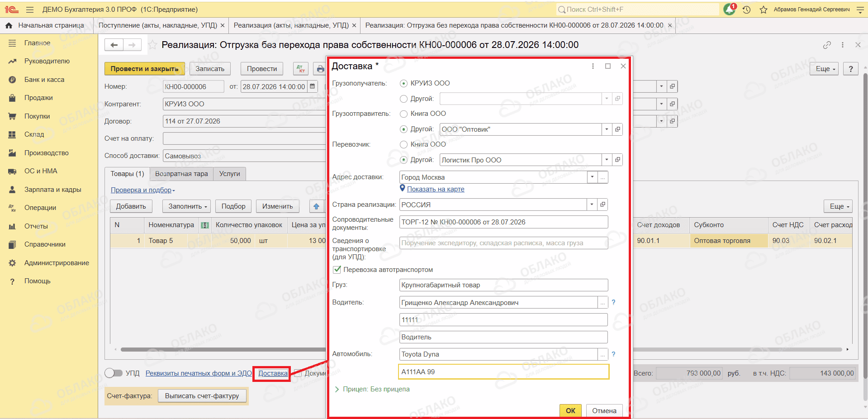The image size is (868, 419).
Task: Open the Водитель selection ellipsis button
Action: pos(602,302)
